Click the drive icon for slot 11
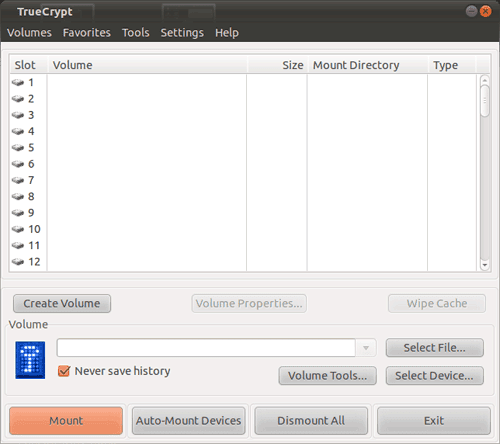The height and width of the screenshot is (444, 500). (x=18, y=245)
